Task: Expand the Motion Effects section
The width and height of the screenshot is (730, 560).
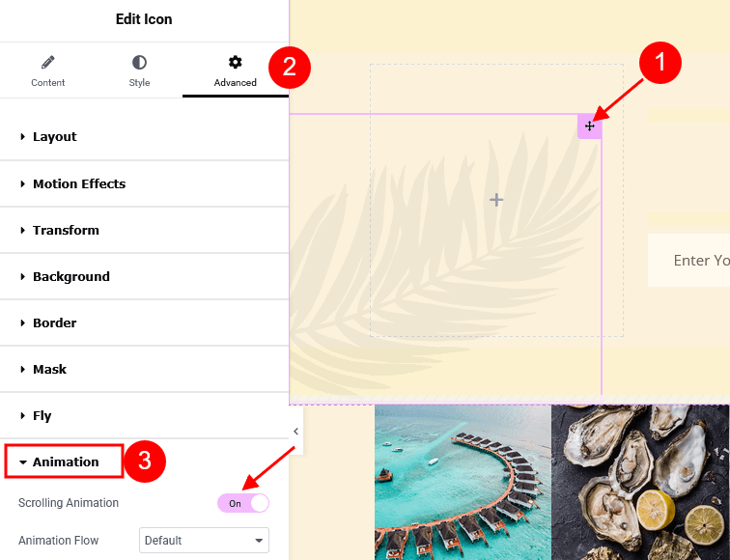Action: point(144,183)
